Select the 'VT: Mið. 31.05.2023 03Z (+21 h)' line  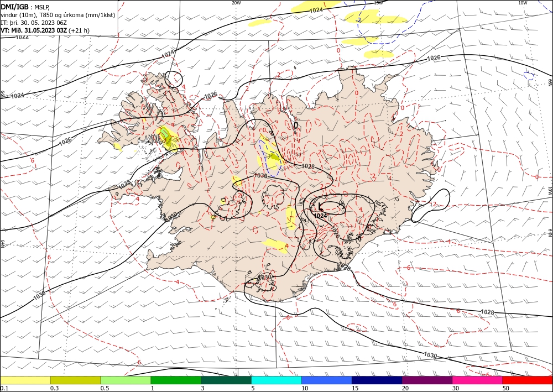45,30
